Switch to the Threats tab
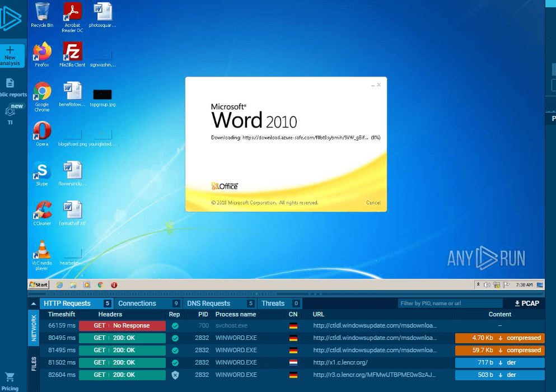 [x=280, y=304]
